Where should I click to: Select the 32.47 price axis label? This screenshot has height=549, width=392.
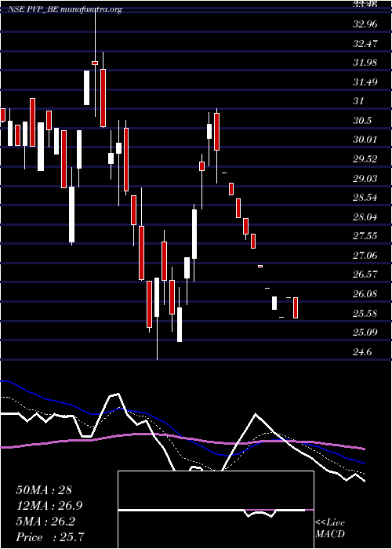365,44
